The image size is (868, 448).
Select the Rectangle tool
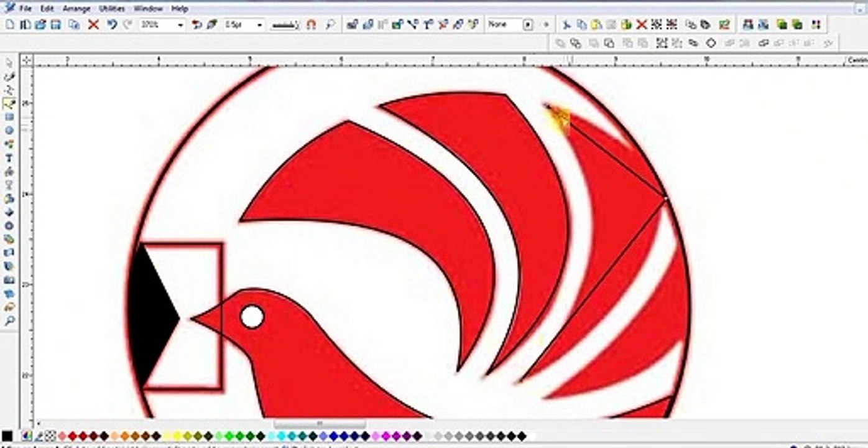9,117
